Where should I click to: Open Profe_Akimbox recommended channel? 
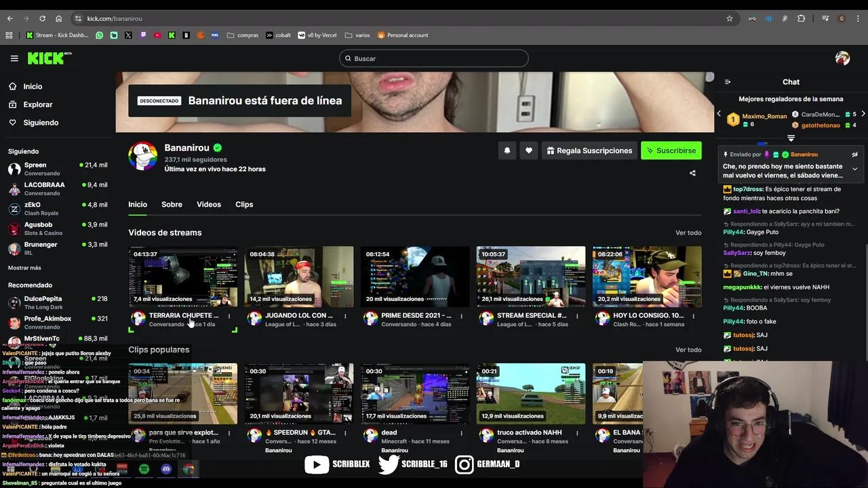click(58, 323)
